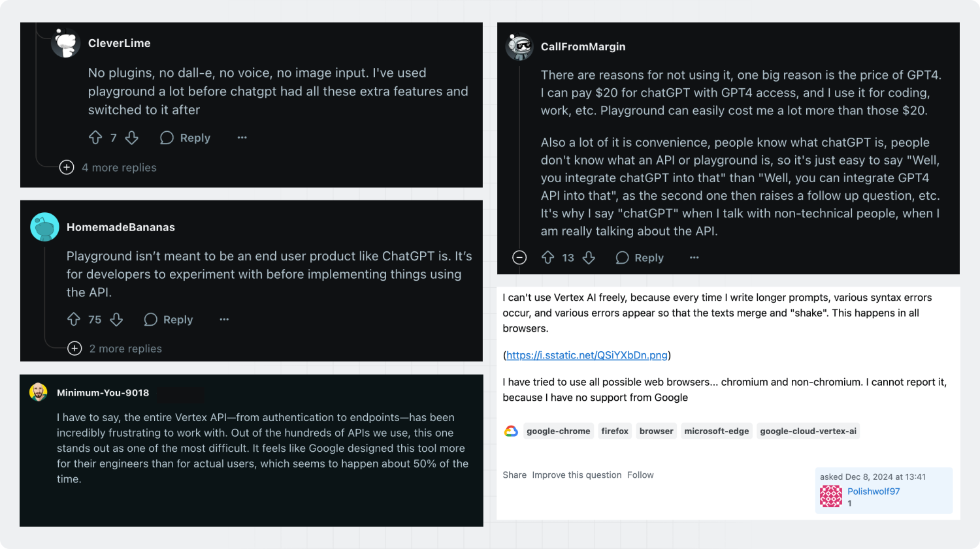This screenshot has height=549, width=980.
Task: Downvote HomemadeBananas' comment
Action: (116, 319)
